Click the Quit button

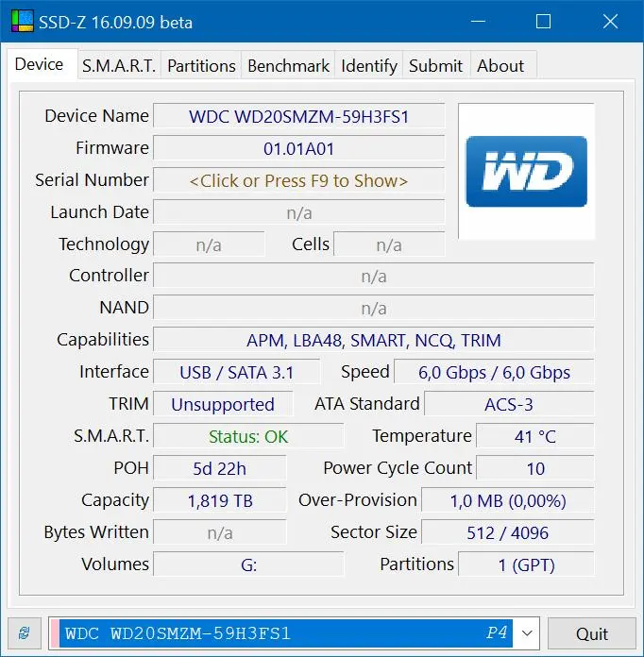coord(591,633)
